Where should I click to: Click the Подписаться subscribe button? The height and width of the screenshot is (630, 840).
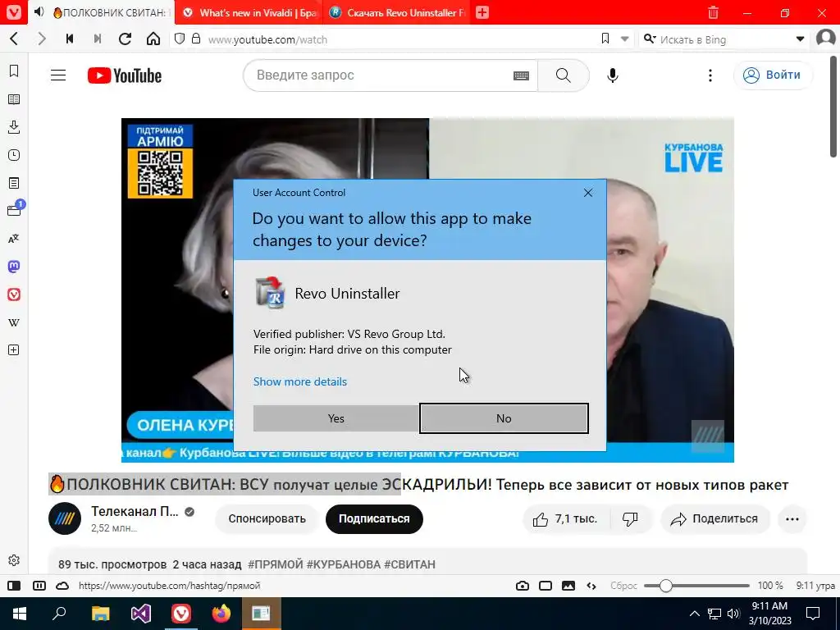374,519
